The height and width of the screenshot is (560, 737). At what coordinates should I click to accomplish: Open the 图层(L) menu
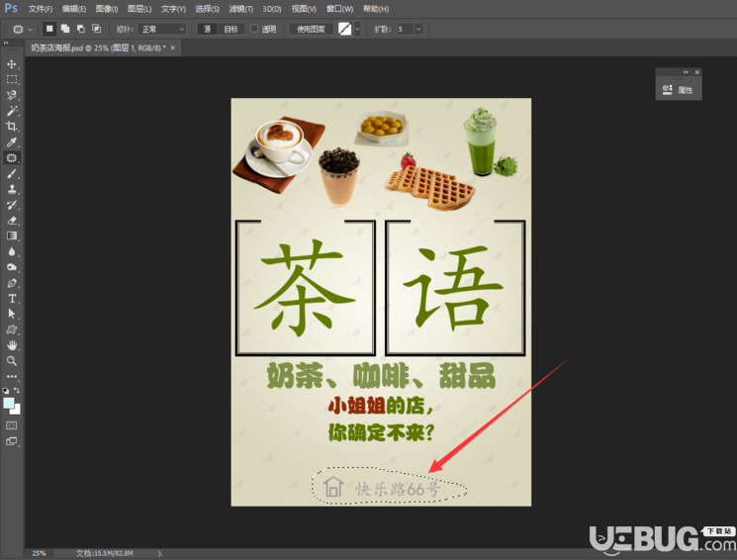tap(139, 9)
